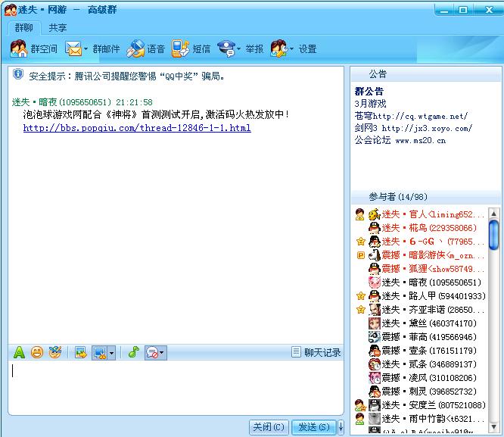The image size is (504, 437).
Task: Click the screen capture tool icon
Action: click(98, 352)
